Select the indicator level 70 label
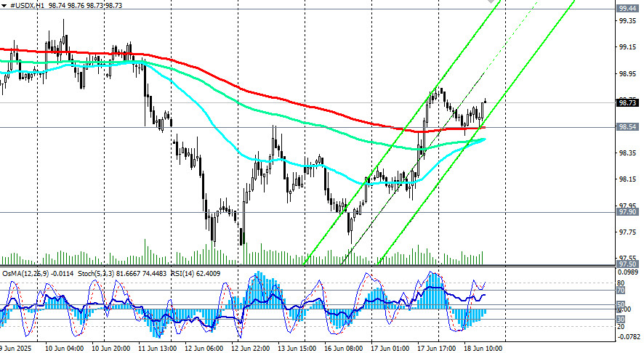Image resolution: width=644 pixels, height=353 pixels. (621, 291)
